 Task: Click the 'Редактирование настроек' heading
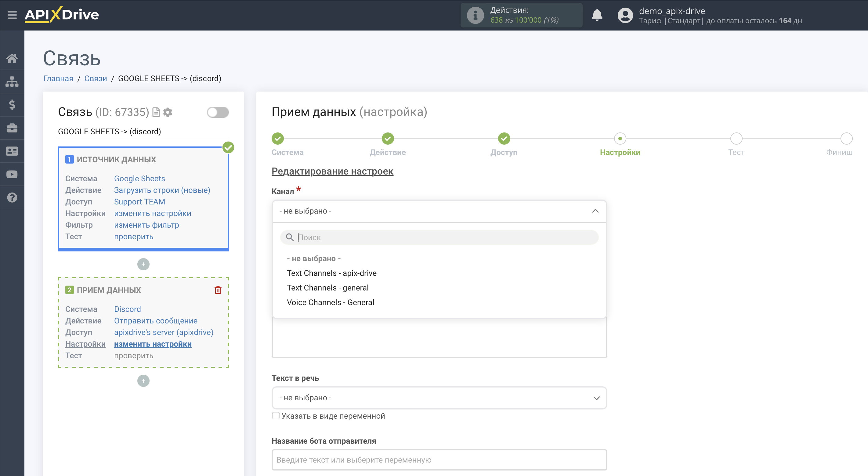pos(332,171)
